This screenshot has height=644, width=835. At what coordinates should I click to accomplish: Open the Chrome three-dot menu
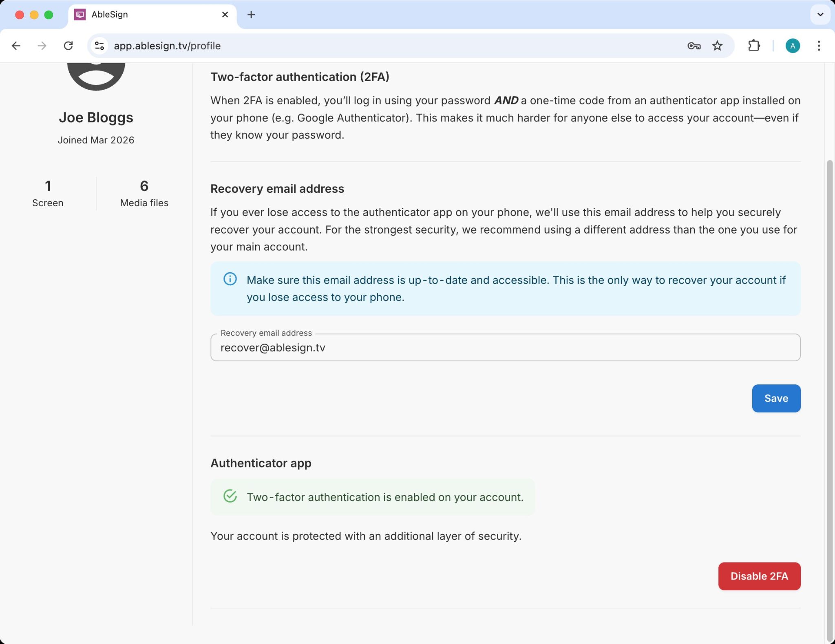(819, 46)
